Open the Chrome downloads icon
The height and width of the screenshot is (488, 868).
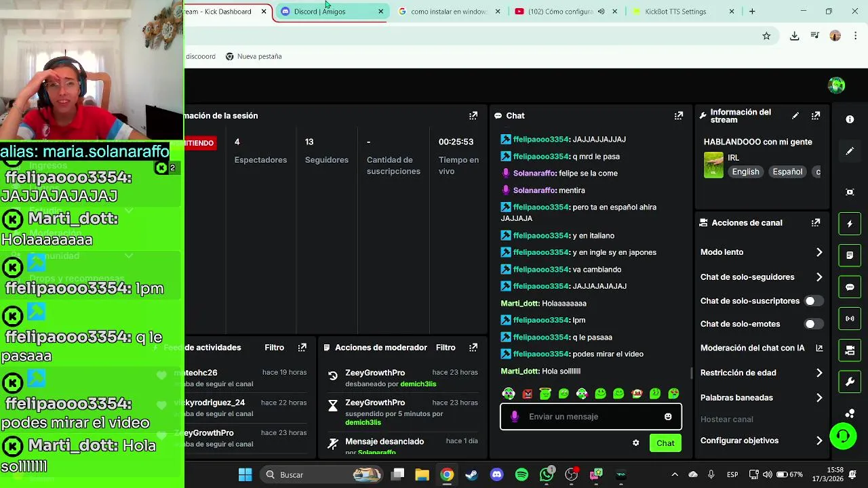tap(794, 36)
